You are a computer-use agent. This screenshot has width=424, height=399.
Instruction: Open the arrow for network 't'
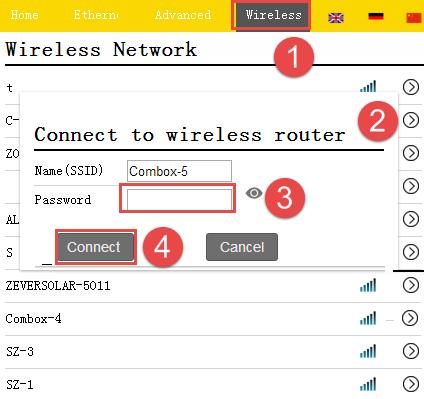point(410,87)
